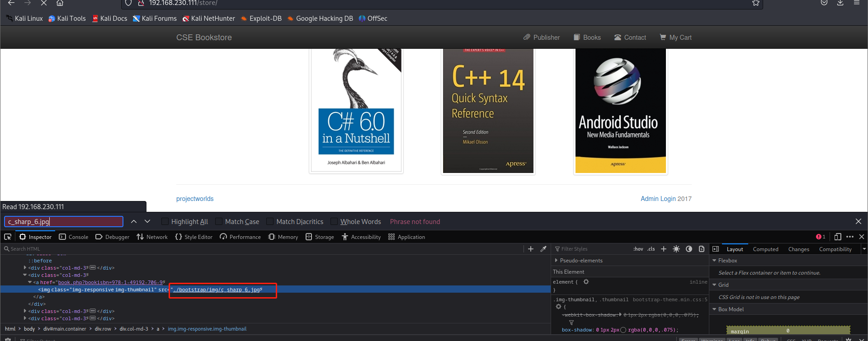
Task: Enable Match Case checkbox
Action: click(219, 221)
